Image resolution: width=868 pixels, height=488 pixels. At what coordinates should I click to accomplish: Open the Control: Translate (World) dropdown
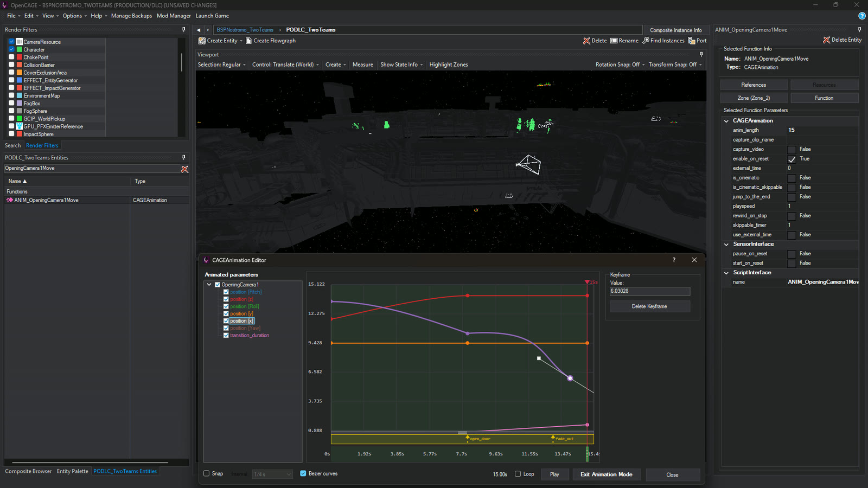(285, 65)
